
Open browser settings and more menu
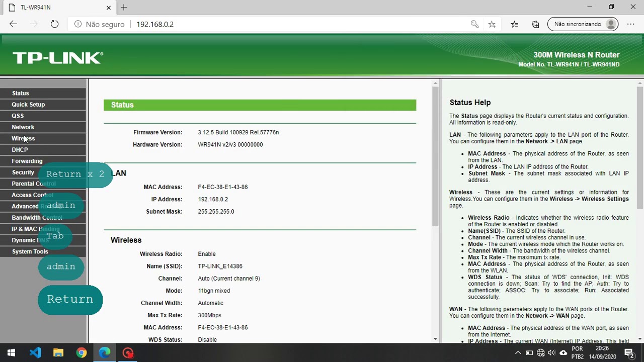(x=630, y=24)
